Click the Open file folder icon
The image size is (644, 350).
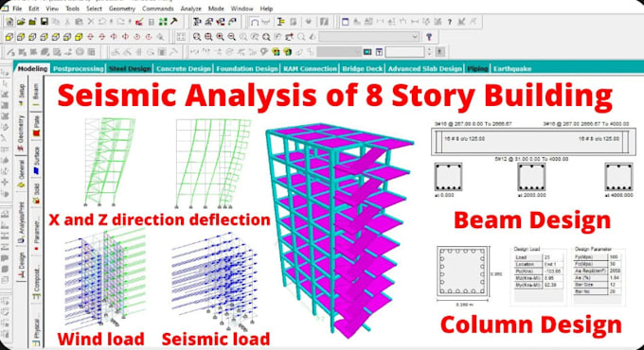[21, 22]
